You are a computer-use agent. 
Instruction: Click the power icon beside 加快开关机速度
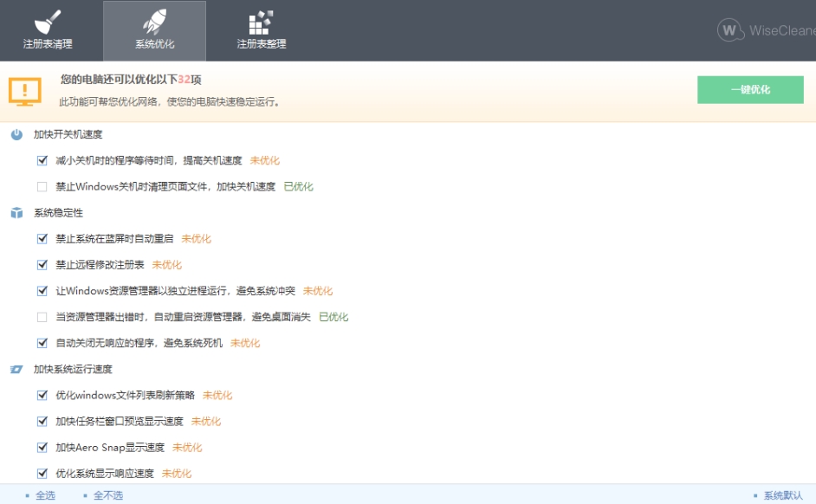16,134
